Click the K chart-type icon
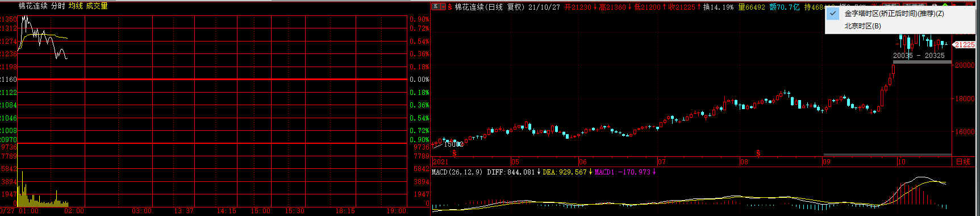 [x=436, y=6]
